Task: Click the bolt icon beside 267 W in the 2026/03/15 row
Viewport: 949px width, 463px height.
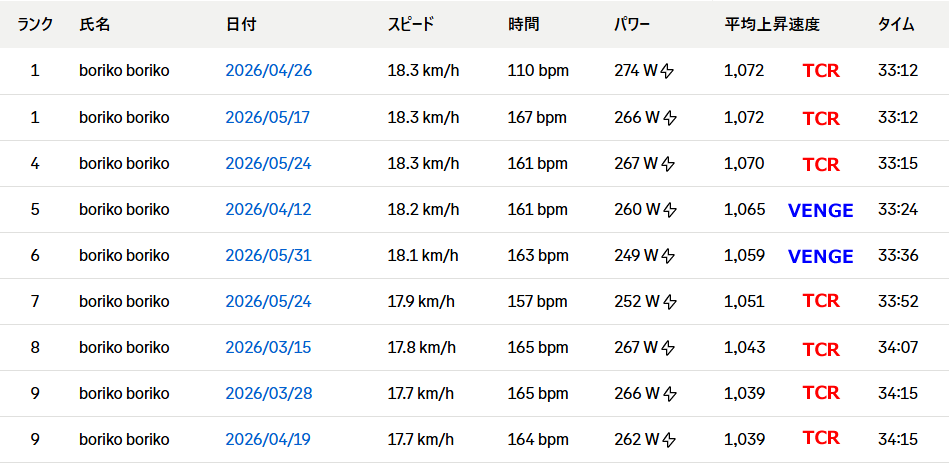Action: 667,348
